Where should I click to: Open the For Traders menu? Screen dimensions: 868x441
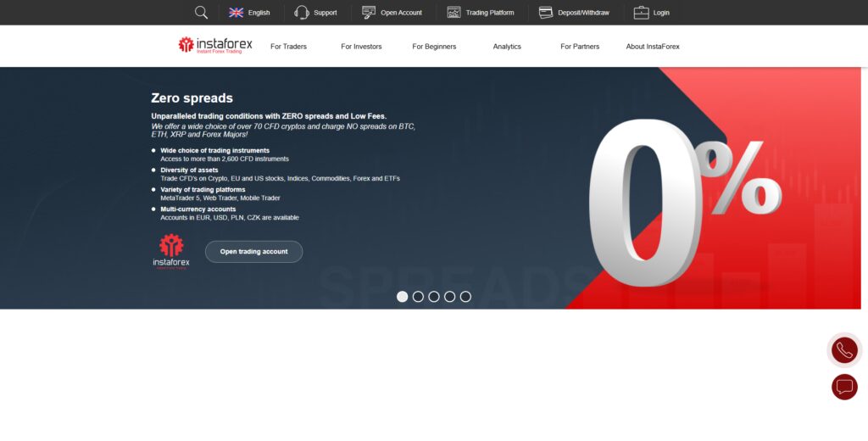click(x=288, y=47)
